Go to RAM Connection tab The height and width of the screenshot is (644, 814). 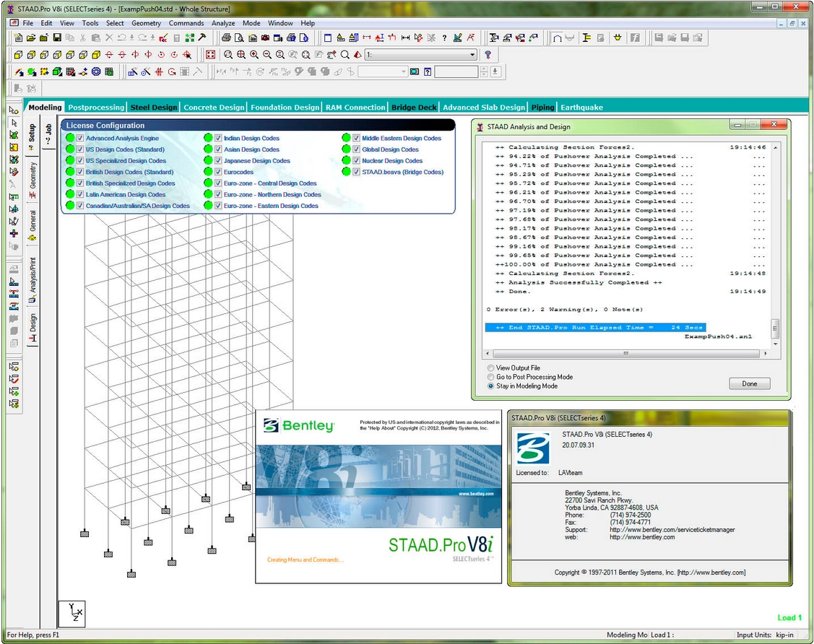355,108
